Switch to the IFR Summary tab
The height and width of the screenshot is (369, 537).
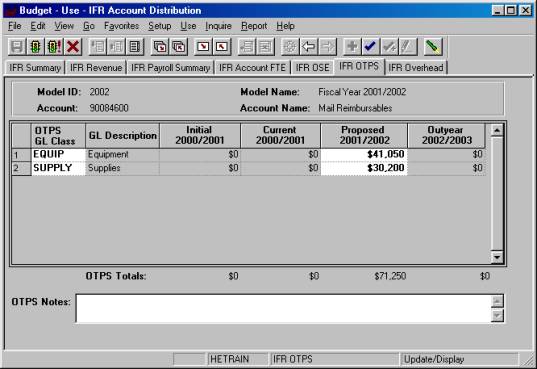pyautogui.click(x=35, y=67)
